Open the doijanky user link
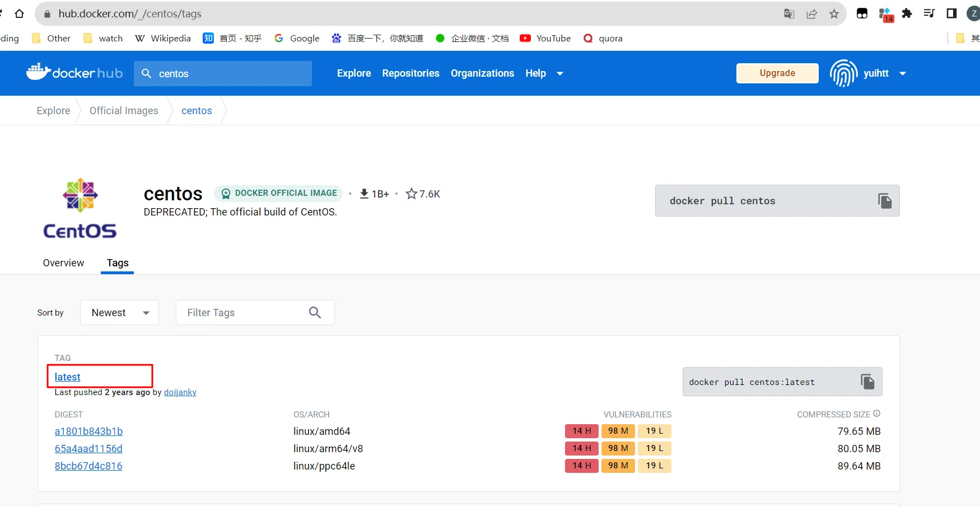The image size is (980, 507). pos(180,392)
